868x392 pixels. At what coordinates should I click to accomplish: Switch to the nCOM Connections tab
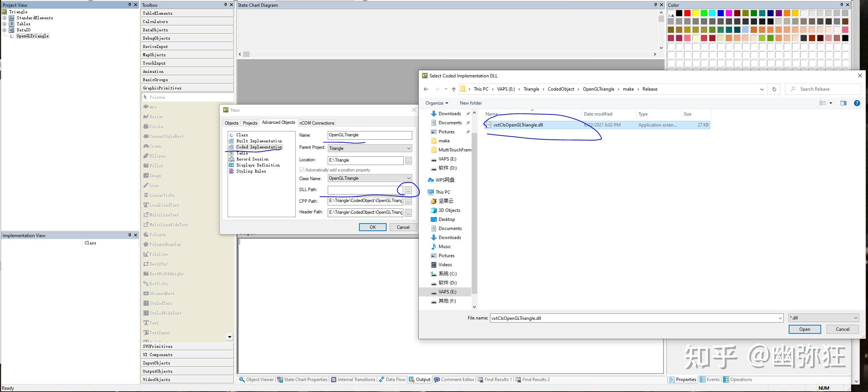tap(316, 123)
